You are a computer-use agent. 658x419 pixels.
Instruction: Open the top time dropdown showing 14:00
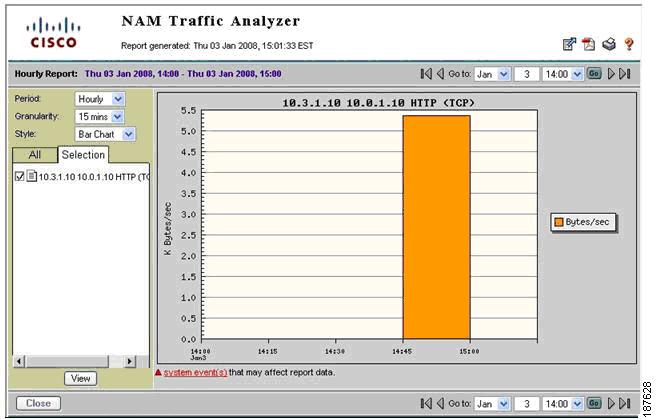562,74
